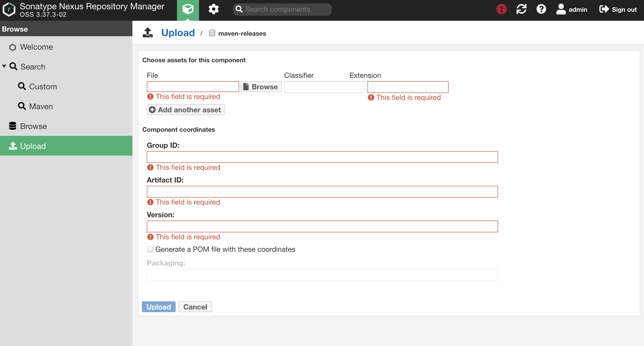Image resolution: width=644 pixels, height=346 pixels.
Task: Click the refresh icon in header
Action: click(521, 9)
